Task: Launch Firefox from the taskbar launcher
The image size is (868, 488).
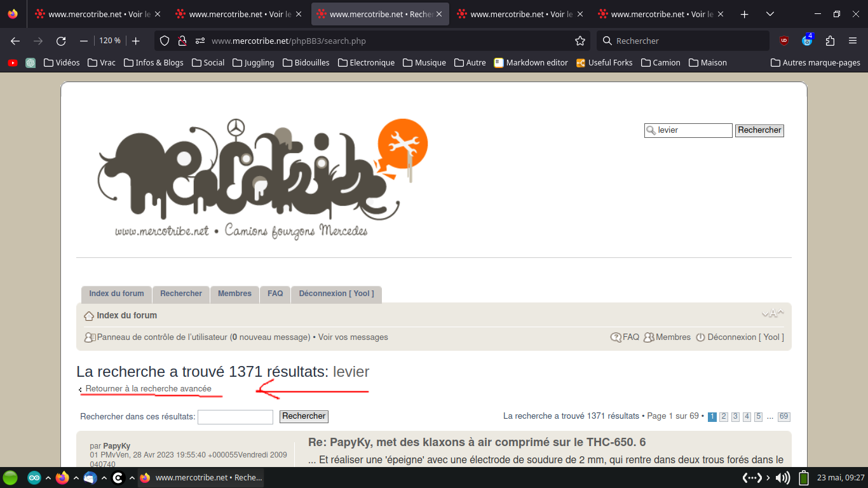Action: (x=62, y=478)
